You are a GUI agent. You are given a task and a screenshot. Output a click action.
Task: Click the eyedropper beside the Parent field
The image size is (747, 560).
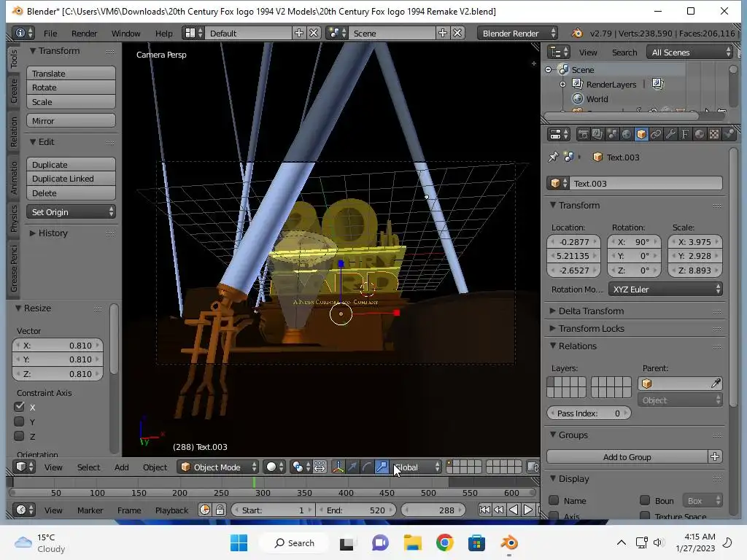click(716, 384)
